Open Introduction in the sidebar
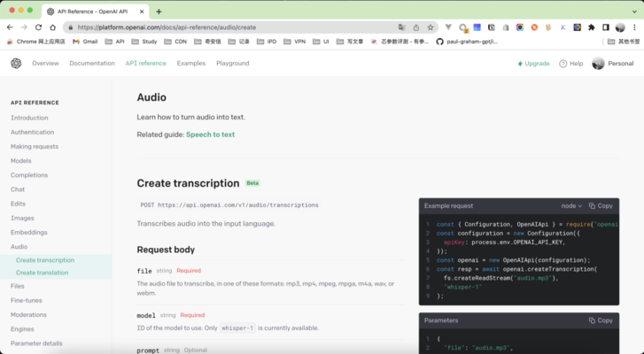Viewport: 644px width, 354px height. tap(29, 118)
